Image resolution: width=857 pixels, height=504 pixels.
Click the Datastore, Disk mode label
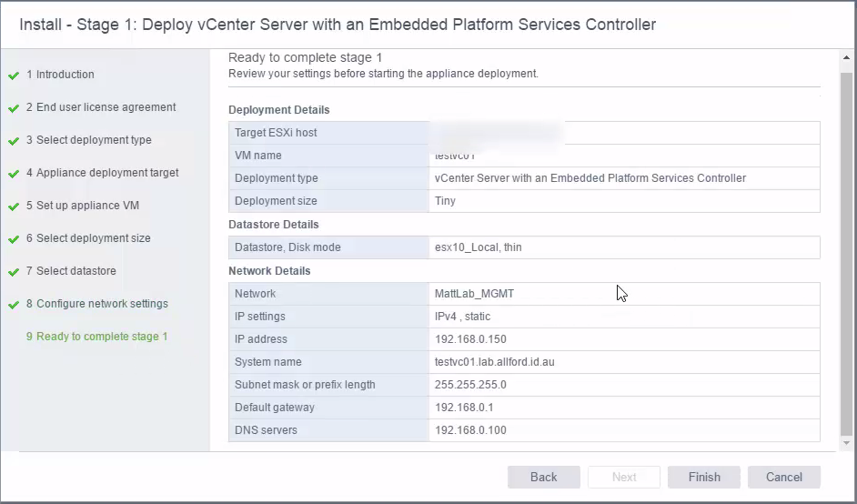point(287,247)
